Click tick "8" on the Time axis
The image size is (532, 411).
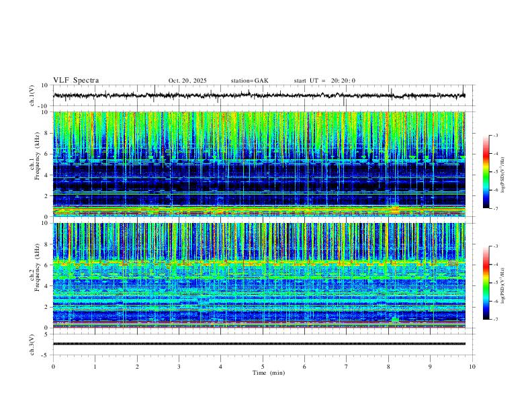388,367
